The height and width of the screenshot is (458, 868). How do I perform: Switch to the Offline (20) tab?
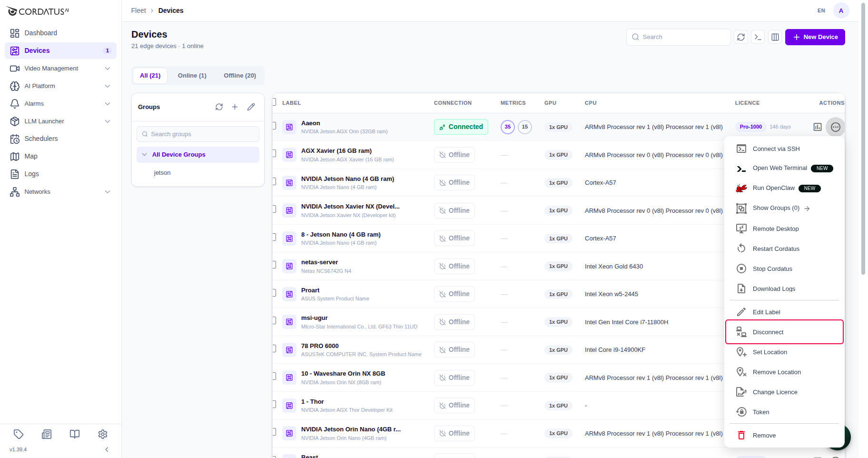(240, 76)
